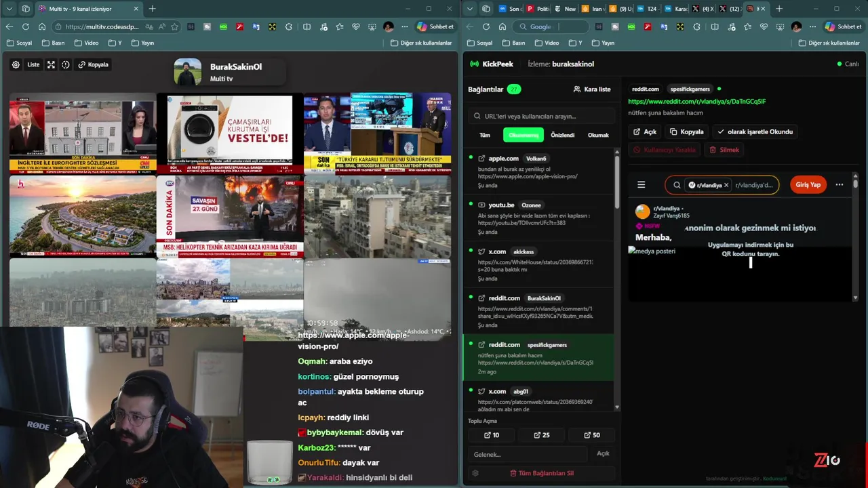
Task: Bulk open 10 links button
Action: click(491, 435)
